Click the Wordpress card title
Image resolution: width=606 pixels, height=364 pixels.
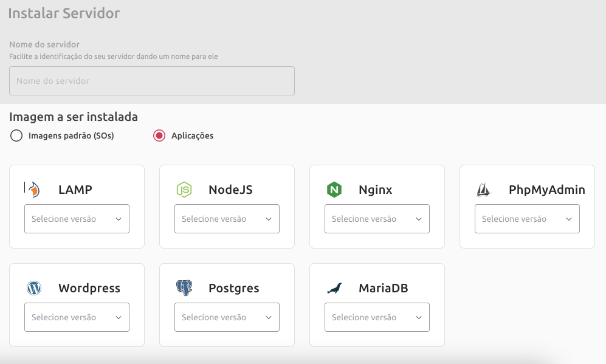(89, 288)
